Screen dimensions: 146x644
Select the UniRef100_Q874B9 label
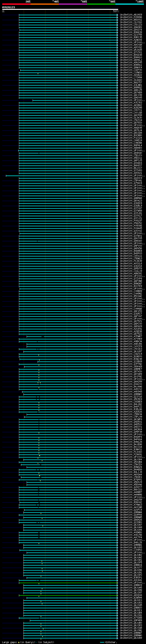pyautogui.click(x=131, y=93)
